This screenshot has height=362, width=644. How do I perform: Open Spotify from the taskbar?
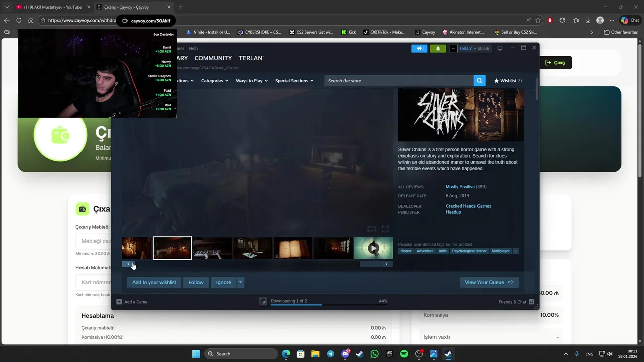(404, 354)
